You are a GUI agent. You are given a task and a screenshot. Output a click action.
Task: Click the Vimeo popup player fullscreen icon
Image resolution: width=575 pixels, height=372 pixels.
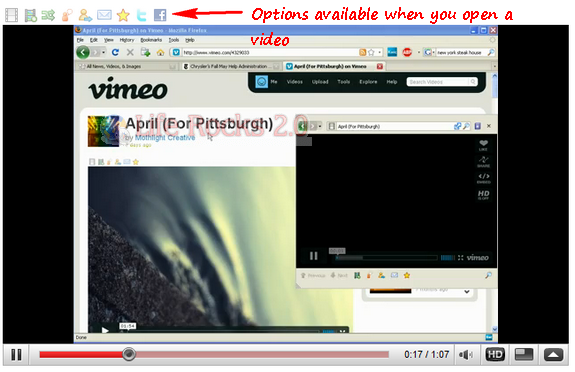point(460,258)
